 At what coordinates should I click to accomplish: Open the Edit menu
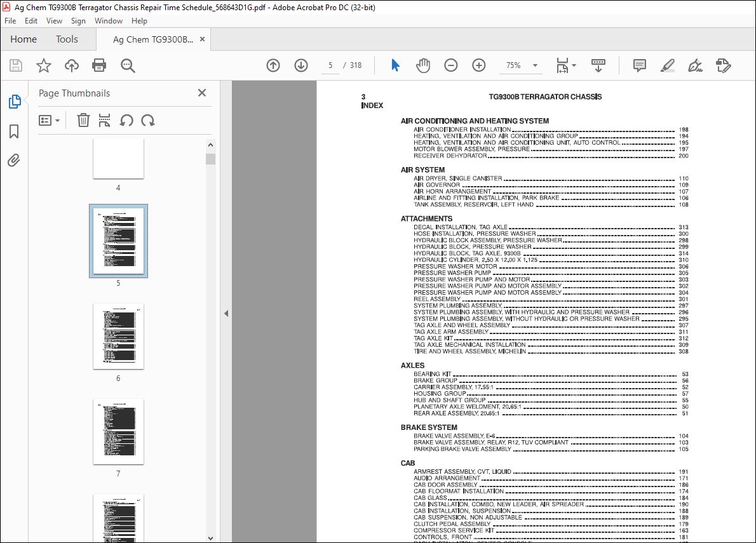click(31, 21)
